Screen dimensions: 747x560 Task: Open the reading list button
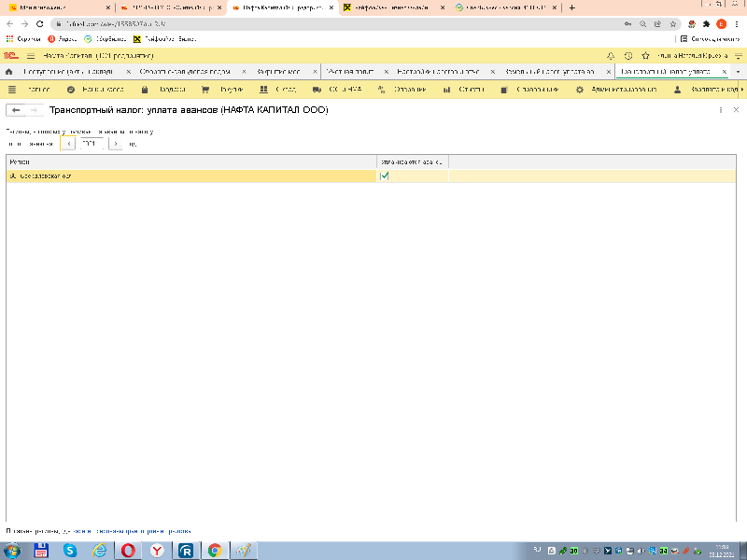tap(710, 39)
